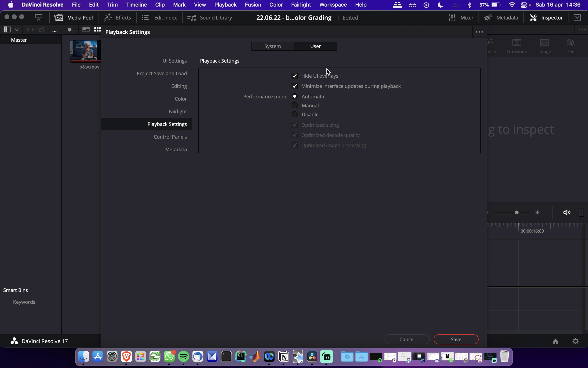The image size is (588, 368).
Task: Click the Transition inspector tab icon
Action: click(x=517, y=46)
